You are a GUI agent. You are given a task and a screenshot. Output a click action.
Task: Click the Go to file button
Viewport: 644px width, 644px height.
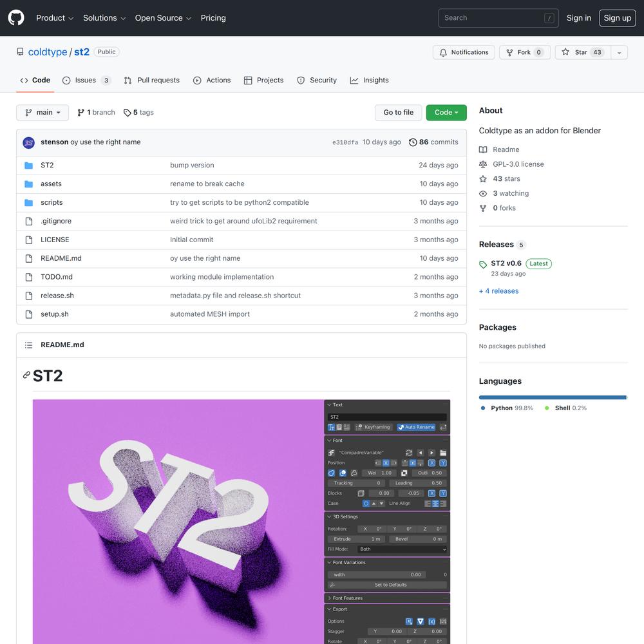[399, 113]
